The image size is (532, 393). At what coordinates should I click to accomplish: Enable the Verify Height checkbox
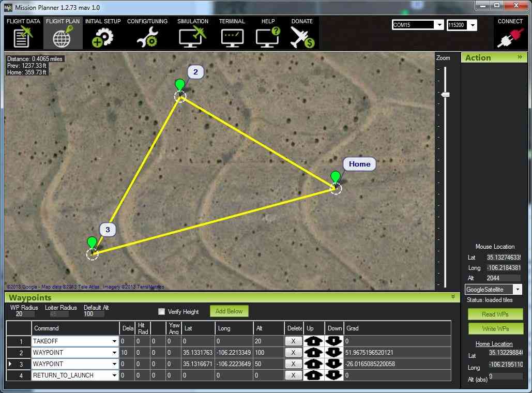161,312
